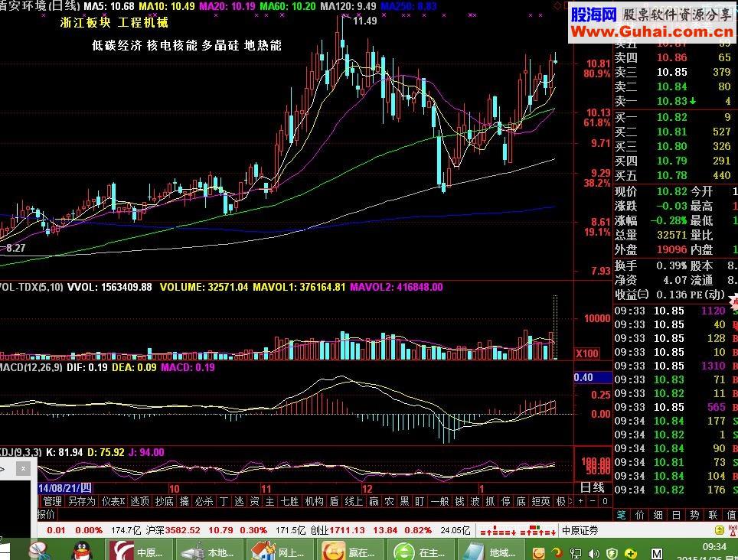Click the 黑 indicator tab
The height and width of the screenshot is (560, 738).
(x=404, y=501)
